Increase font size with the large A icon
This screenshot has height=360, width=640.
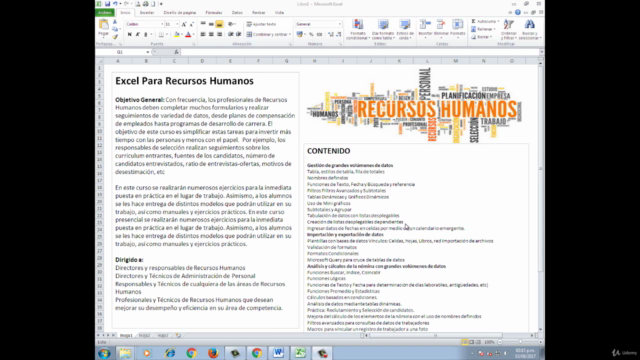coord(184,24)
